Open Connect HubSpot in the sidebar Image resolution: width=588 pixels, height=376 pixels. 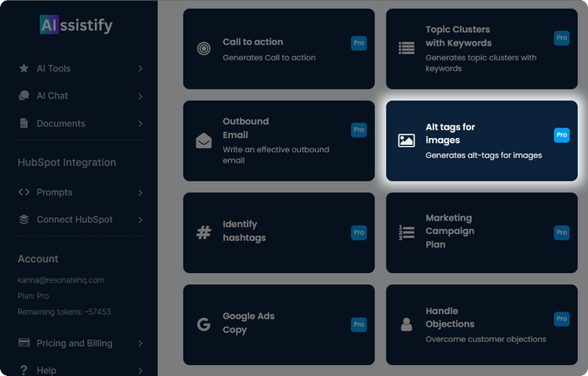click(x=74, y=220)
